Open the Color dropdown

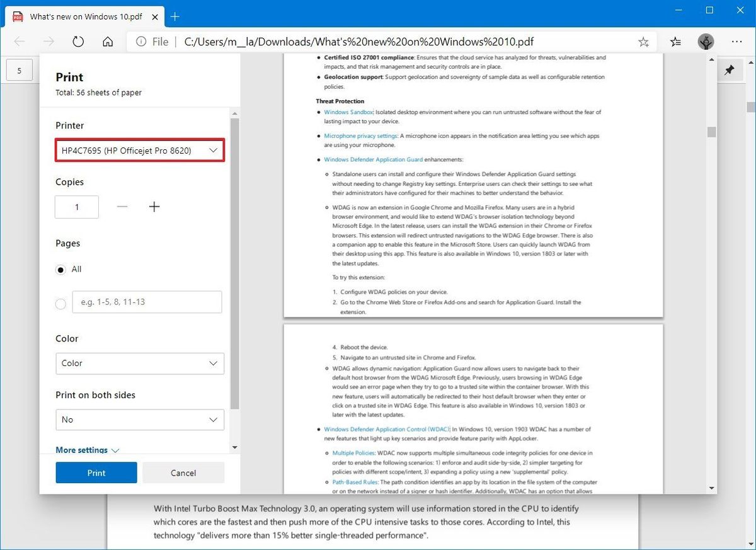(x=139, y=364)
